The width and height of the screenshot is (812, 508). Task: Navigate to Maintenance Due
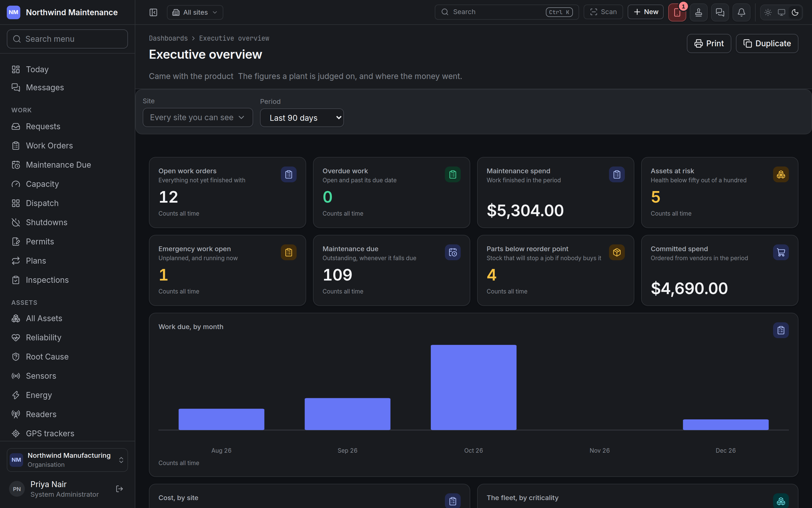click(67, 165)
